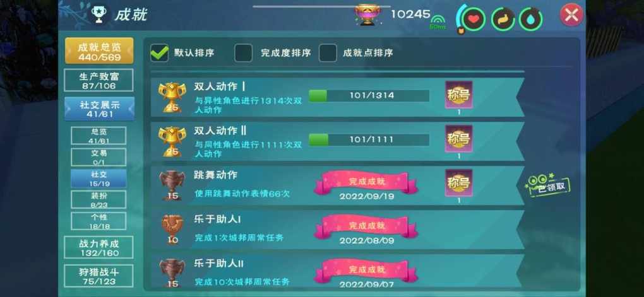
Task: Expand the 生产致富 87/106 category
Action: [98, 80]
